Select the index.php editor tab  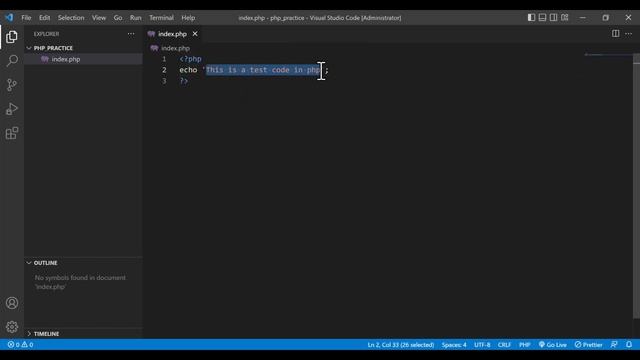(172, 34)
